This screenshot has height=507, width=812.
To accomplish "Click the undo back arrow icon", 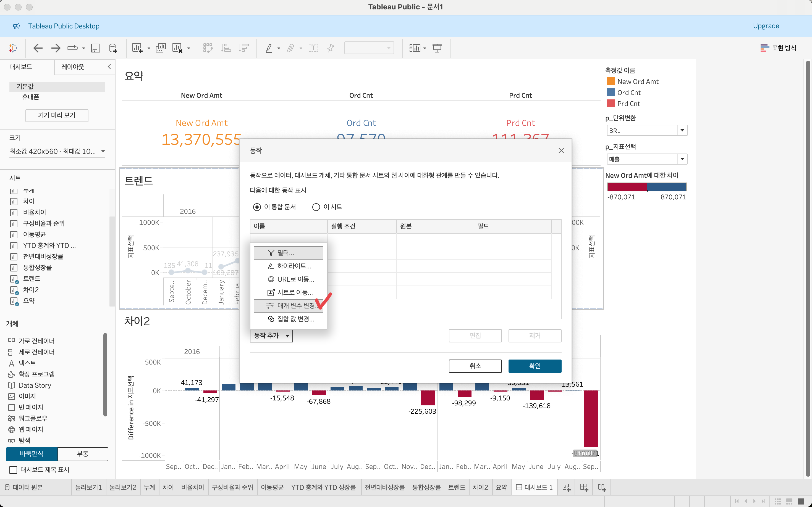I will pos(38,48).
